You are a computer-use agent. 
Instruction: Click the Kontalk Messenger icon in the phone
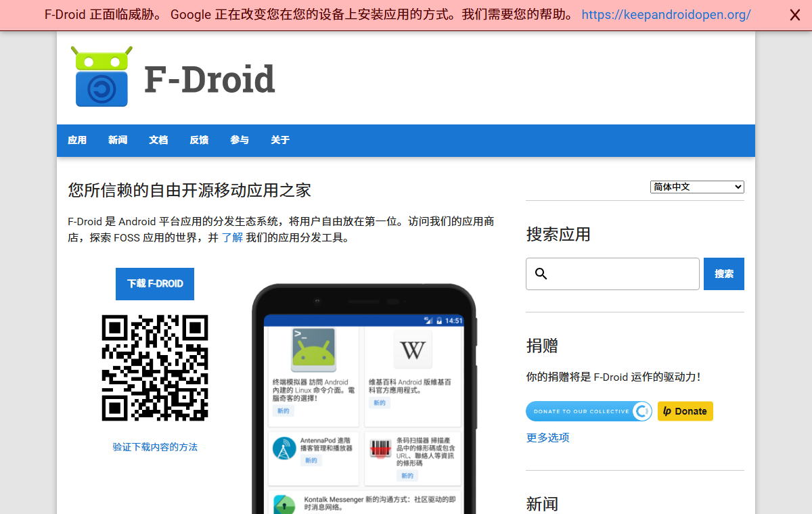click(x=284, y=505)
